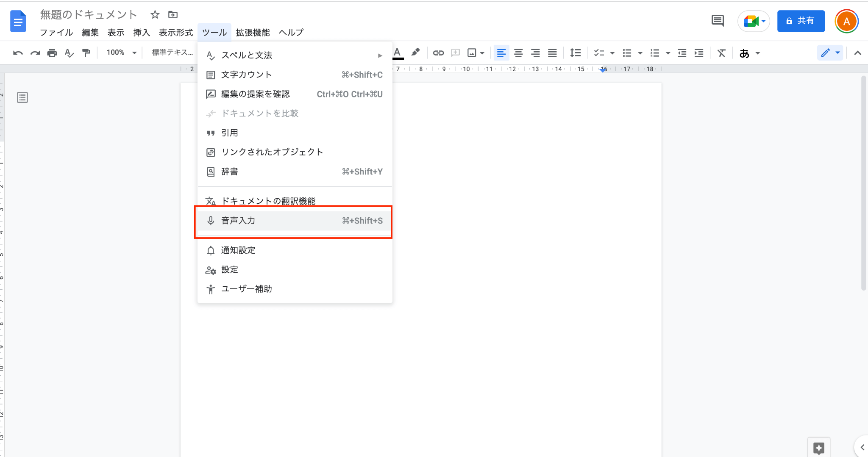868x457 pixels.
Task: Expand スペルと文法 submenu
Action: [295, 55]
